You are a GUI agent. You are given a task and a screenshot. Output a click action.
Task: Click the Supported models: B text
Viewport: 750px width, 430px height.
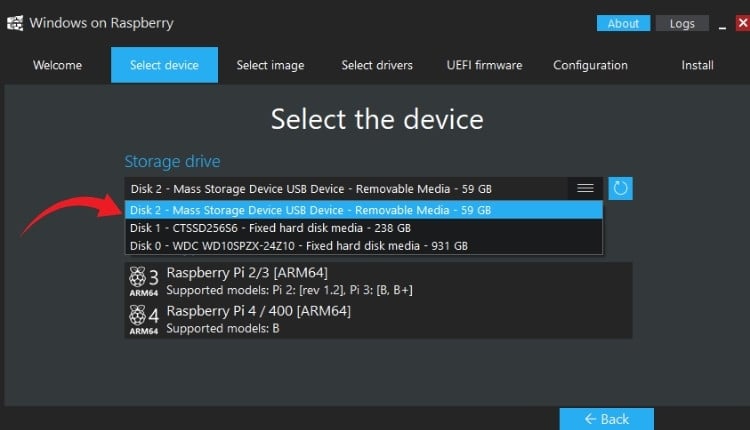coord(222,329)
